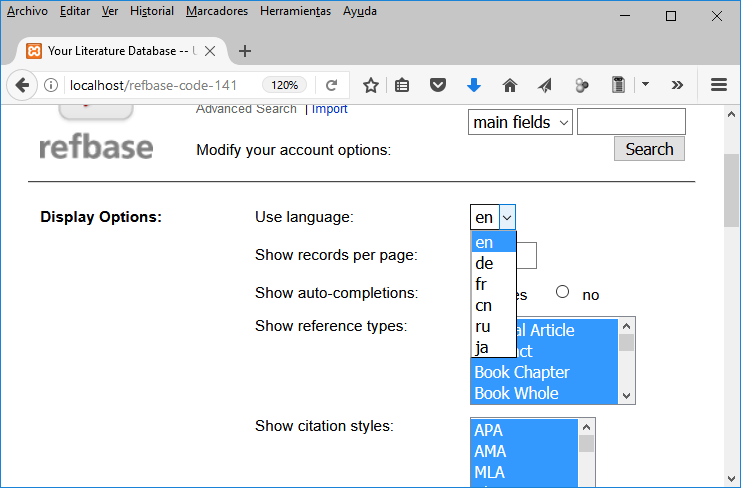Open a new browser tab
The height and width of the screenshot is (488, 741).
245,51
